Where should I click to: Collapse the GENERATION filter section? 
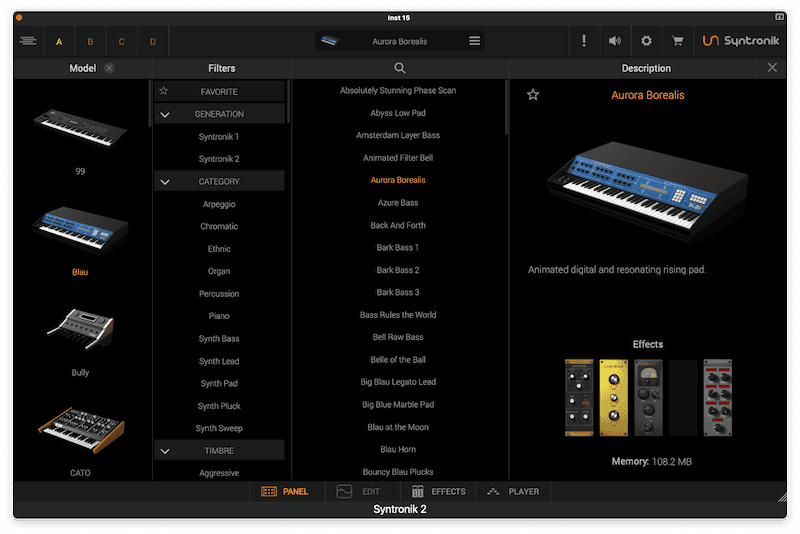coord(165,114)
